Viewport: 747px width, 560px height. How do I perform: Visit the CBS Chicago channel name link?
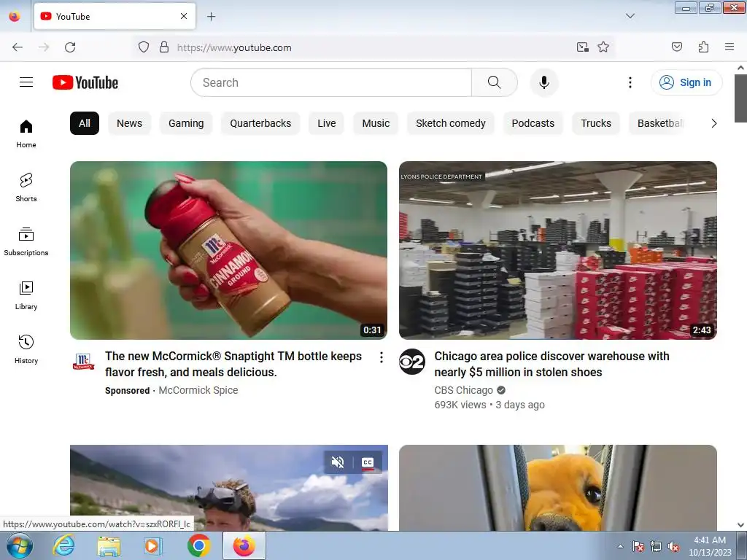click(x=463, y=390)
